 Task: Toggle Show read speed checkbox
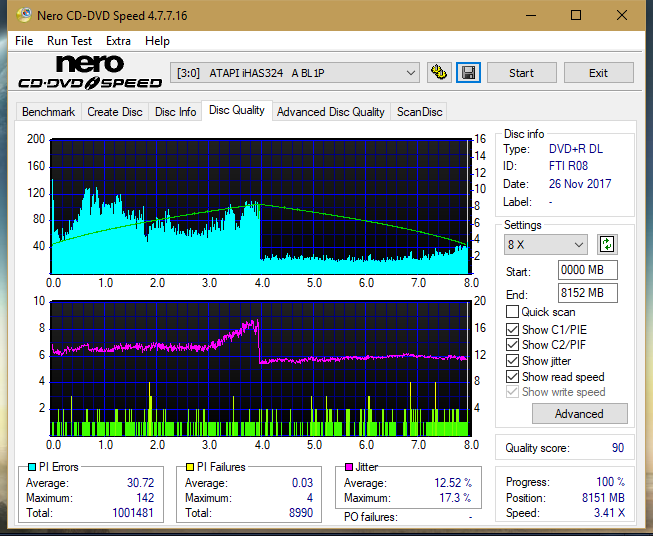click(x=512, y=376)
